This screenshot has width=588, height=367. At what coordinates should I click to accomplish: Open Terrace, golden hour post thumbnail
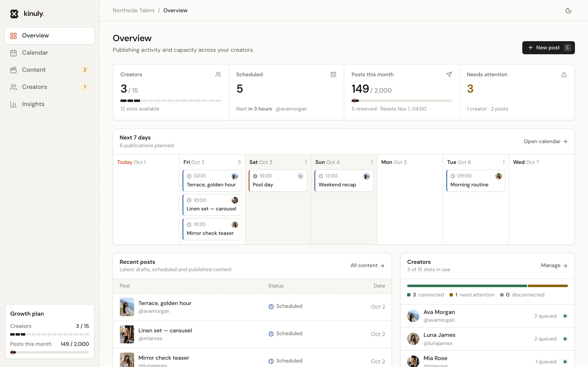click(127, 307)
